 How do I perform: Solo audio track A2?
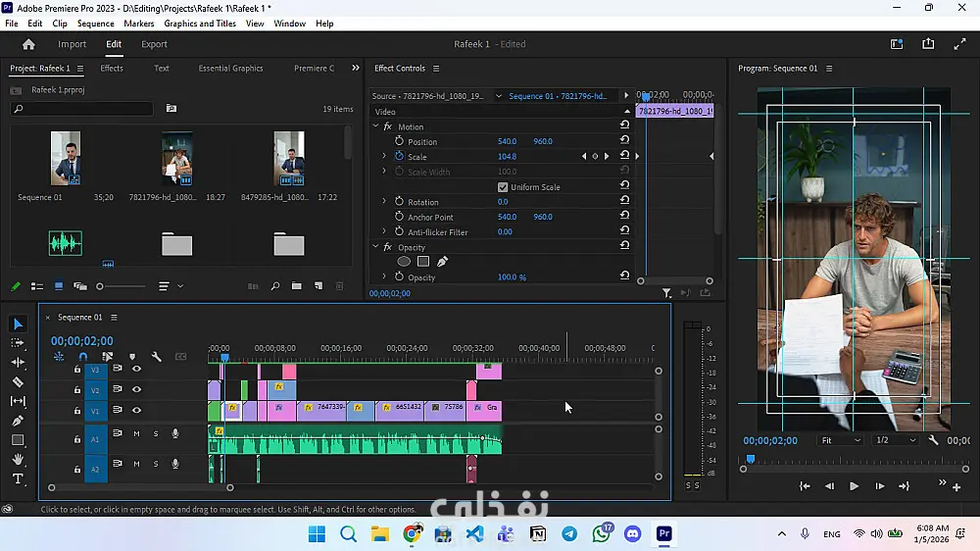click(x=156, y=464)
